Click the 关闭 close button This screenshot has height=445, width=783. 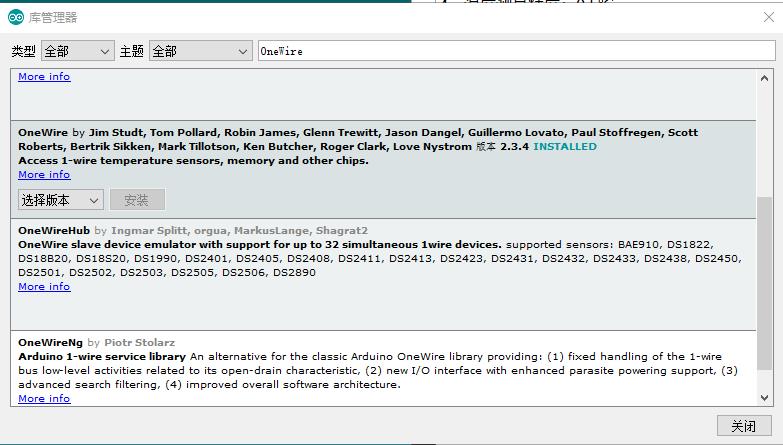tap(743, 426)
